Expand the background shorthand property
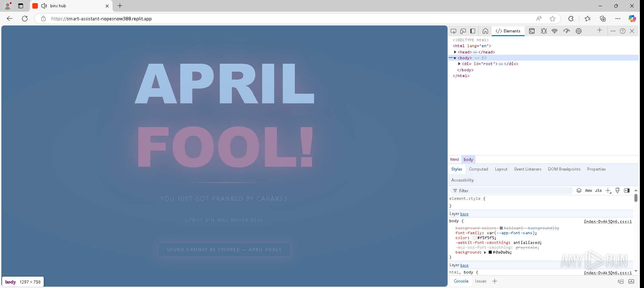The width and height of the screenshot is (644, 288). tap(485, 253)
